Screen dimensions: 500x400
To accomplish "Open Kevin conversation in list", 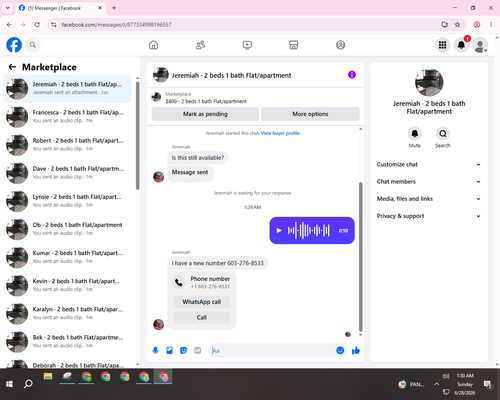I will pyautogui.click(x=67, y=285).
